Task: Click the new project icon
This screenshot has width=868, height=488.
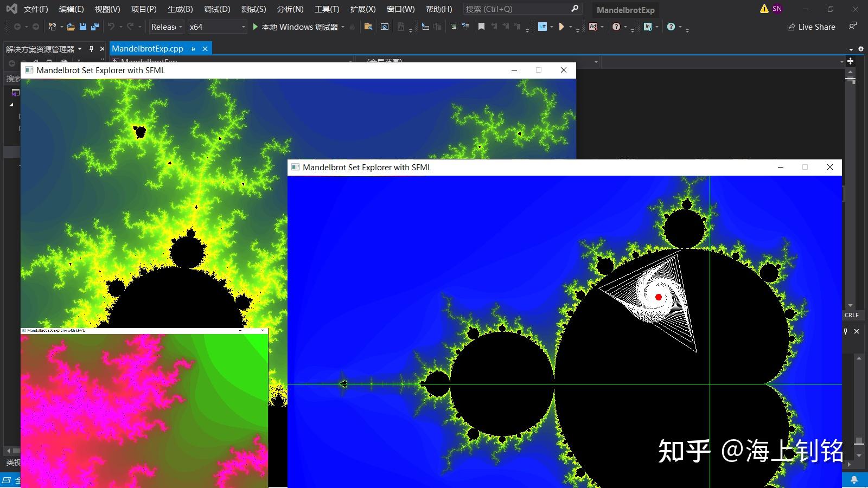Action: coord(53,27)
